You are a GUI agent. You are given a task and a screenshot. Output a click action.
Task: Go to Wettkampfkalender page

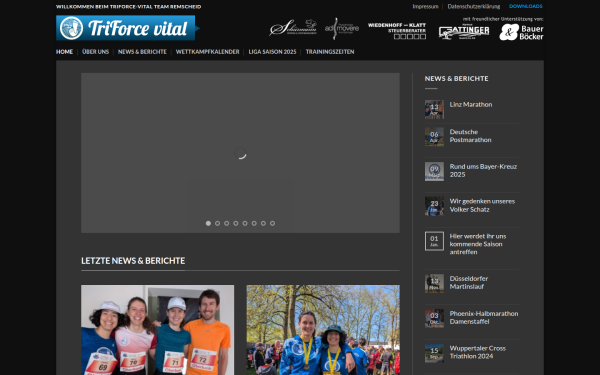click(x=207, y=52)
